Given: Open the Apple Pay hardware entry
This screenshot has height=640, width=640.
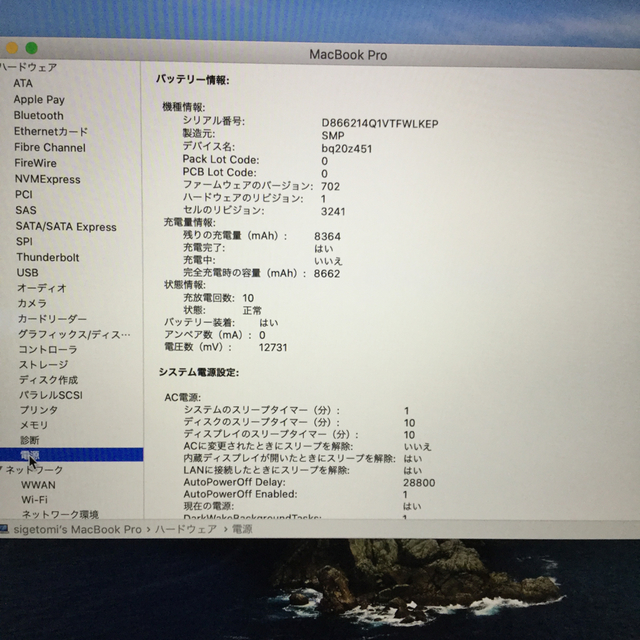Looking at the screenshot, I should pyautogui.click(x=39, y=100).
